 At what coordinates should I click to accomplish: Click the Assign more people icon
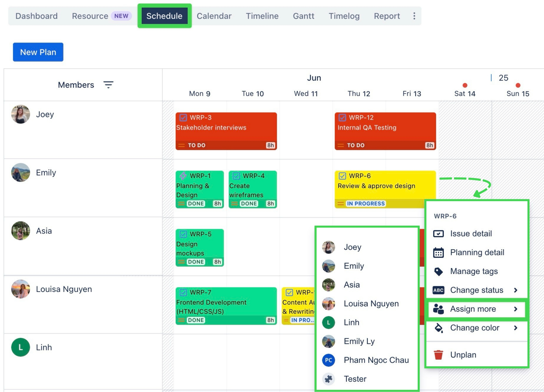(439, 309)
